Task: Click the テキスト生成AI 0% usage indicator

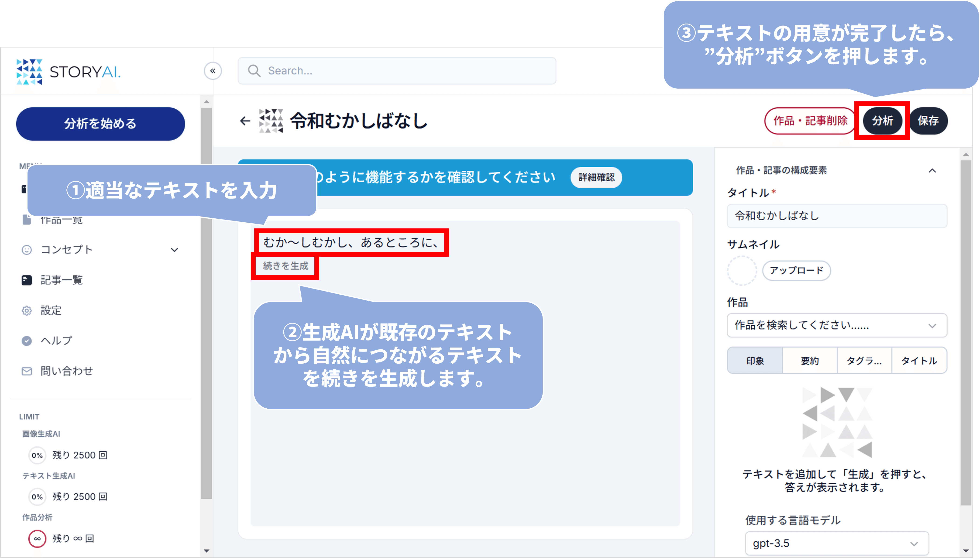Action: (x=37, y=497)
